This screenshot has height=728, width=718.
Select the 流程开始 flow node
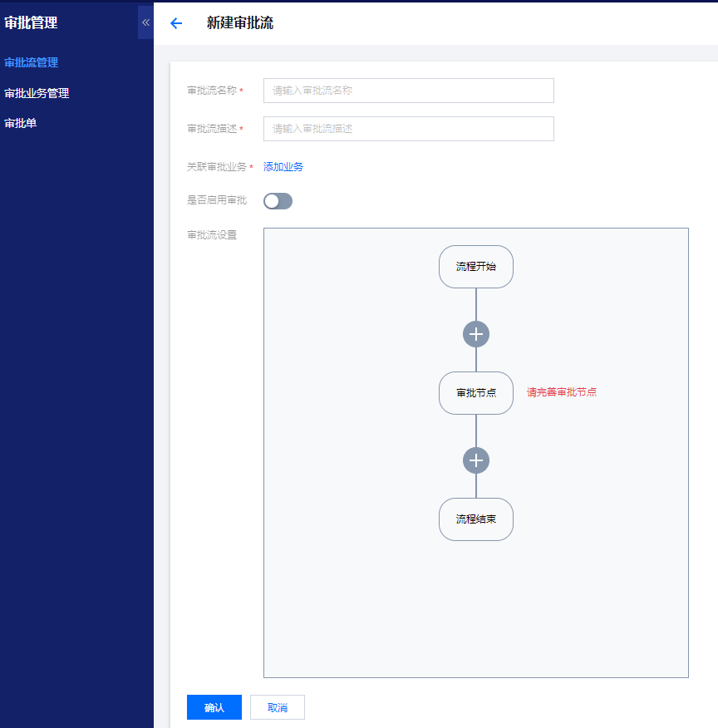click(476, 267)
